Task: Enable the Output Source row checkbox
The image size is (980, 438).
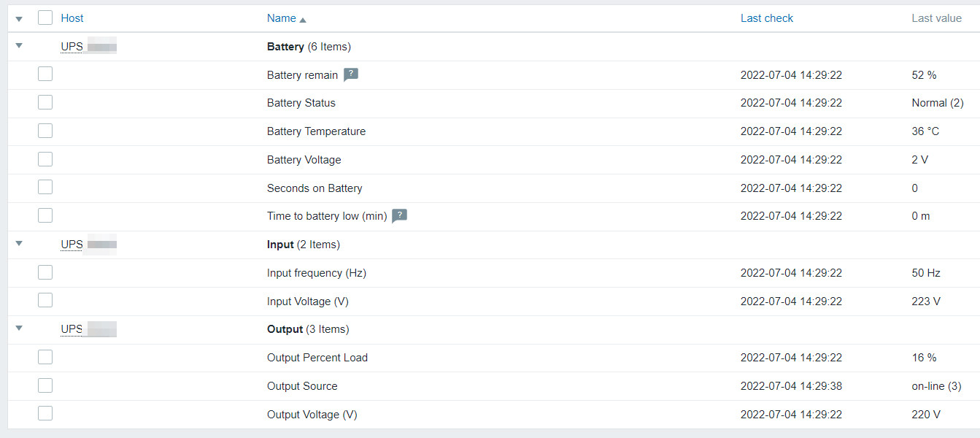Action: [x=45, y=385]
